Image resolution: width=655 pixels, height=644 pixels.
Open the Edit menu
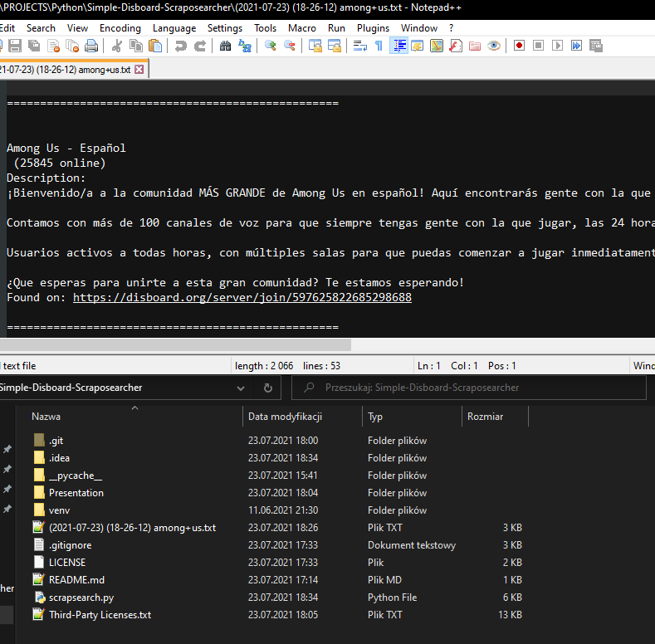[x=7, y=28]
